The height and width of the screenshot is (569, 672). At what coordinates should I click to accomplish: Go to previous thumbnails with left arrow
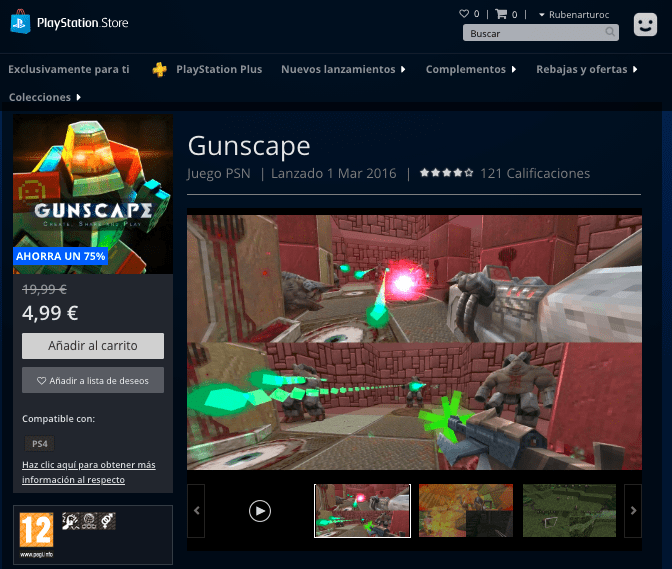click(x=196, y=511)
